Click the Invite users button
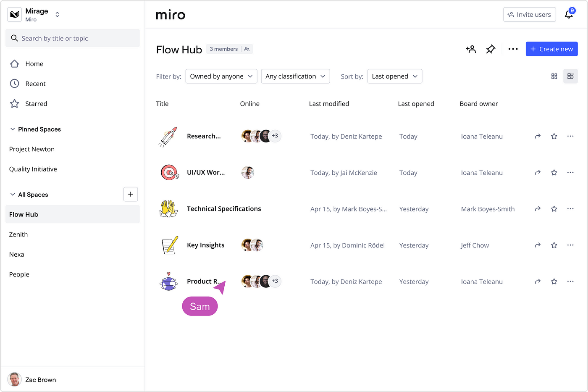Image resolution: width=588 pixels, height=392 pixels. click(530, 15)
